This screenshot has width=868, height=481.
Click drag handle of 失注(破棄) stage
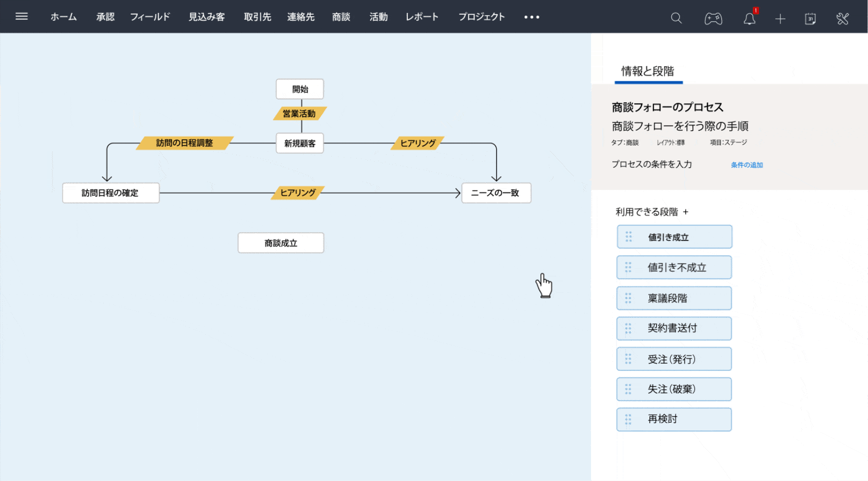point(629,389)
